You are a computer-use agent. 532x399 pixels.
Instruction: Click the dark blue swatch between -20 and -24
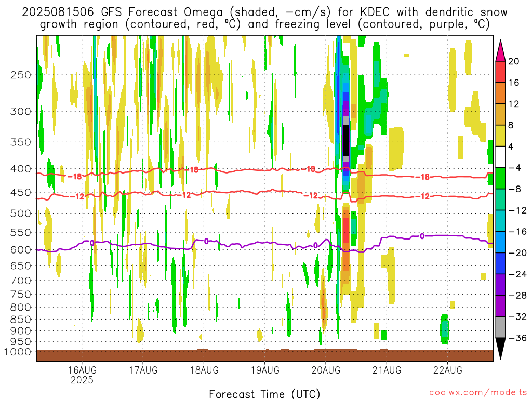coord(500,263)
